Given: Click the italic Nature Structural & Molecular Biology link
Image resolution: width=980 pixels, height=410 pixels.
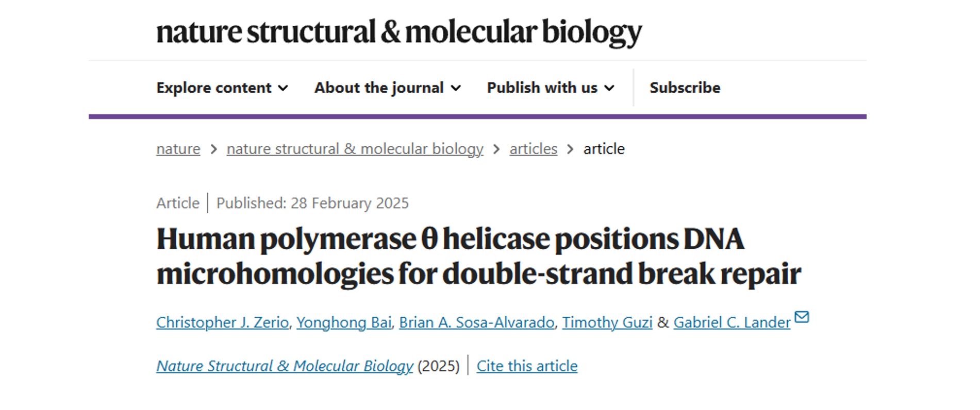Looking at the screenshot, I should [285, 366].
